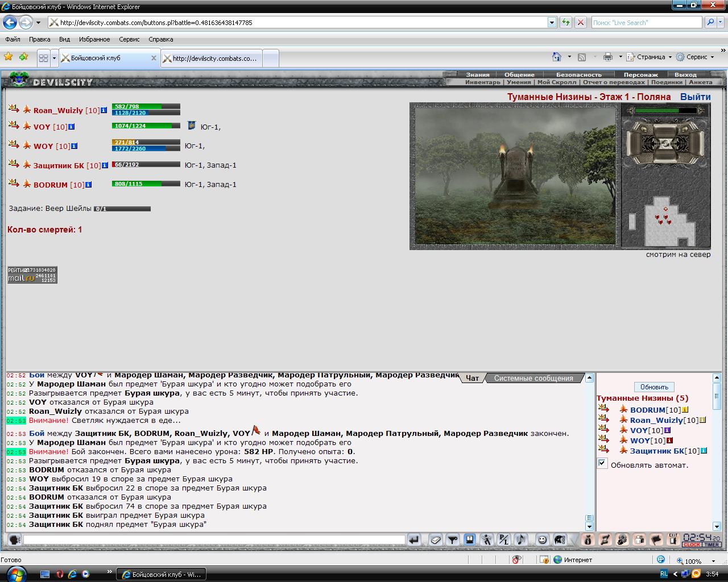728x582 pixels.
Task: Click the Умения link in game menu
Action: coord(519,82)
